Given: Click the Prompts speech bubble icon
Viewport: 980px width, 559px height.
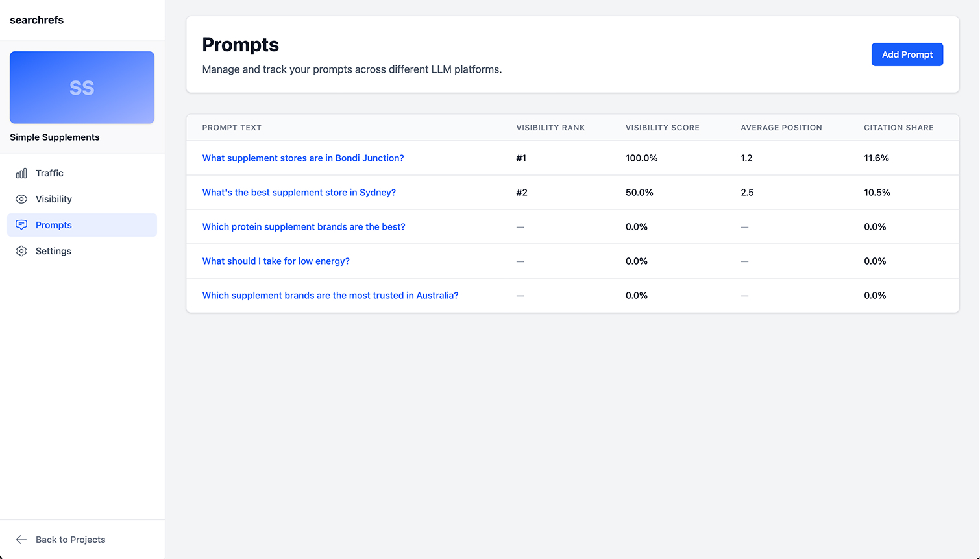Looking at the screenshot, I should [x=21, y=225].
